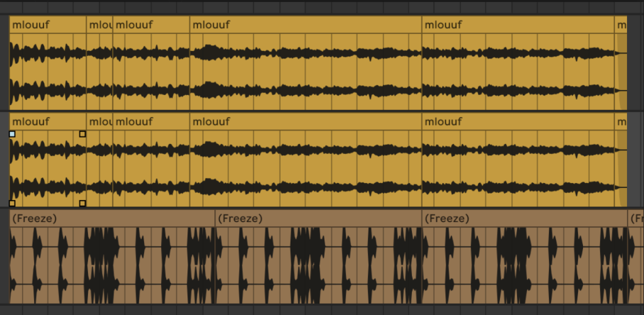Select the fifth mlouuf clip header on the top track
The width and height of the screenshot is (644, 315).
point(518,25)
